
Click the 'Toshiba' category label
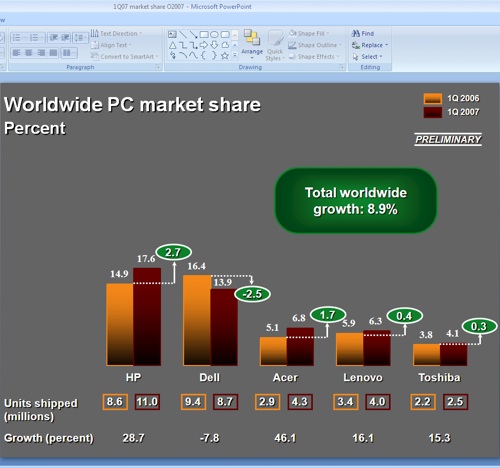[439, 377]
